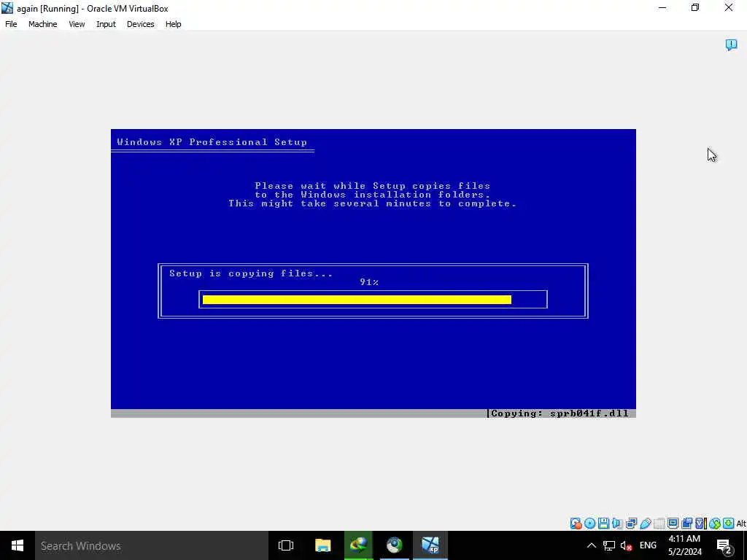Open File Explorer from the taskbar

coord(322,545)
